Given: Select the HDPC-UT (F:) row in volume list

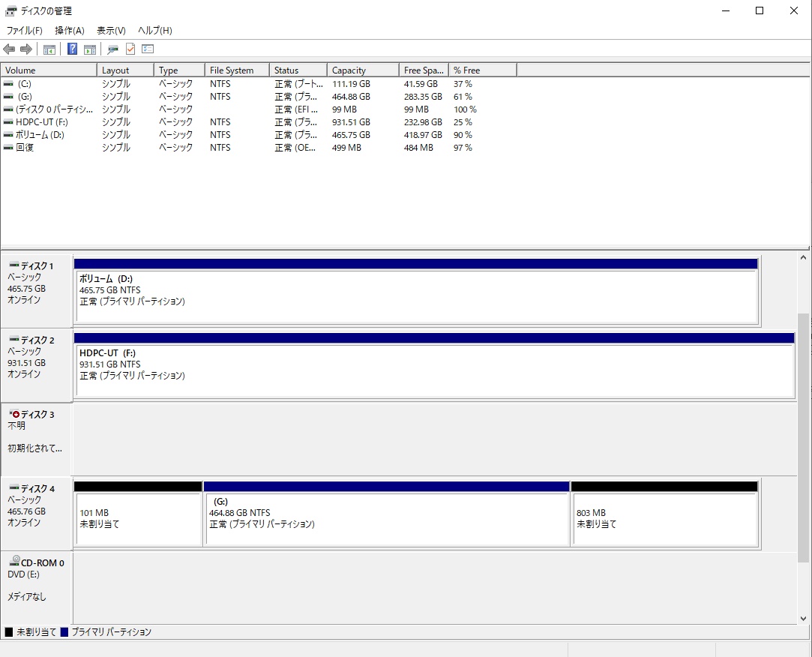Looking at the screenshot, I should click(41, 122).
